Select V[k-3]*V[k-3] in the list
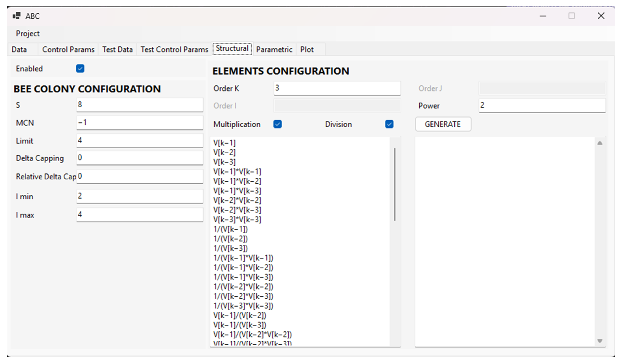Screen dimensions: 621x364 click(237, 220)
